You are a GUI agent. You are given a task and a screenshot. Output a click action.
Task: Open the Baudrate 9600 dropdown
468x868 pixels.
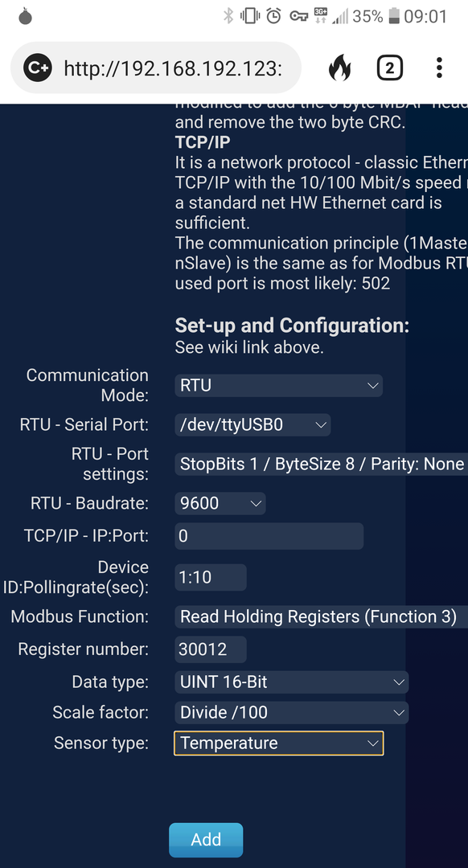pos(220,503)
